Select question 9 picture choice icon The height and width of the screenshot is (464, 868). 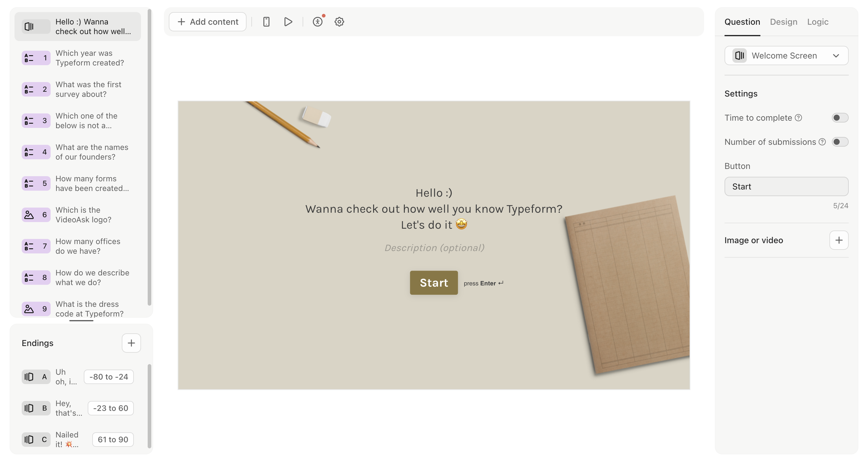coord(36,309)
